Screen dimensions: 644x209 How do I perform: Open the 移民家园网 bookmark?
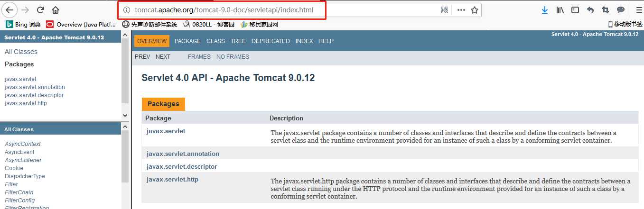[x=259, y=24]
